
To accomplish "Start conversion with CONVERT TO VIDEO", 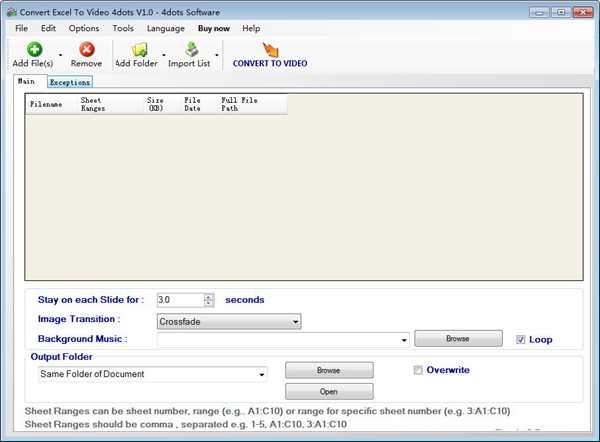I will pos(270,56).
